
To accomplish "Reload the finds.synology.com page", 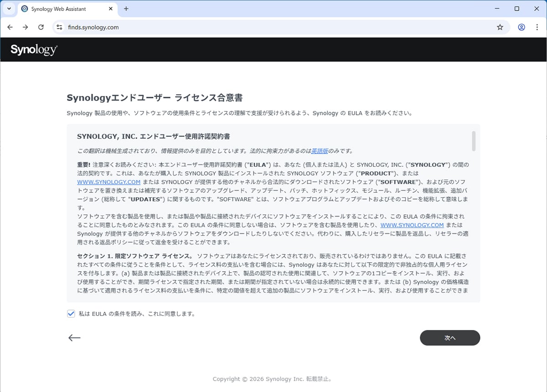I will 41,27.
